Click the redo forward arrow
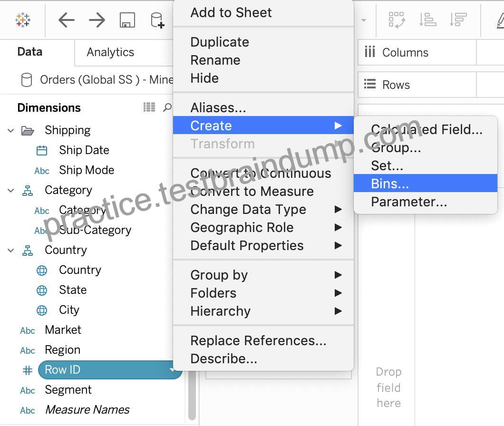 [97, 20]
